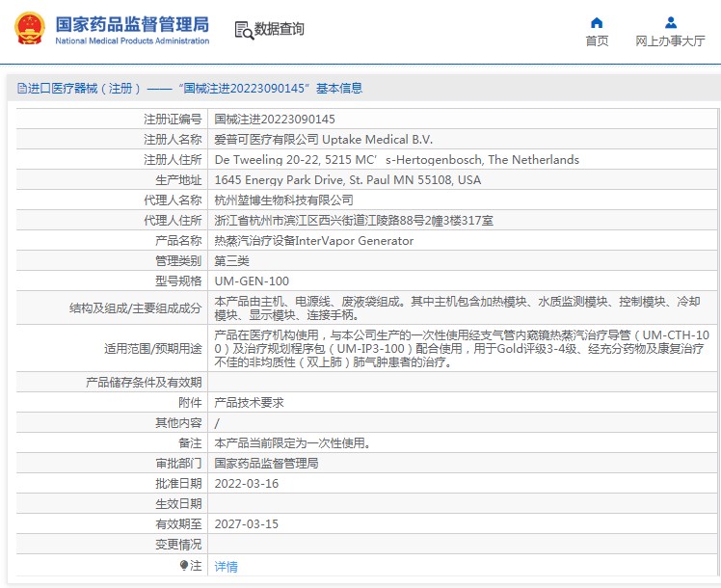Click the 产品技术要求 attachment value
The height and width of the screenshot is (588, 721).
click(249, 403)
